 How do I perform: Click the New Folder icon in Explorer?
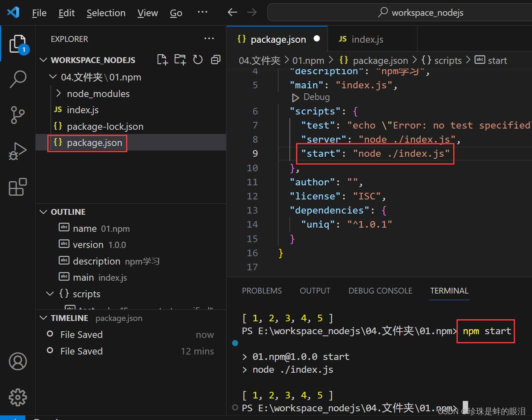[180, 60]
